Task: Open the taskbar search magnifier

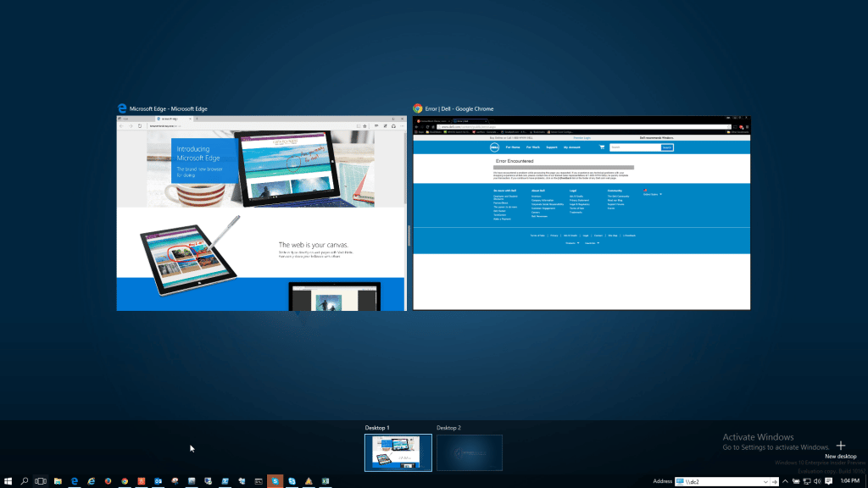Action: point(25,481)
